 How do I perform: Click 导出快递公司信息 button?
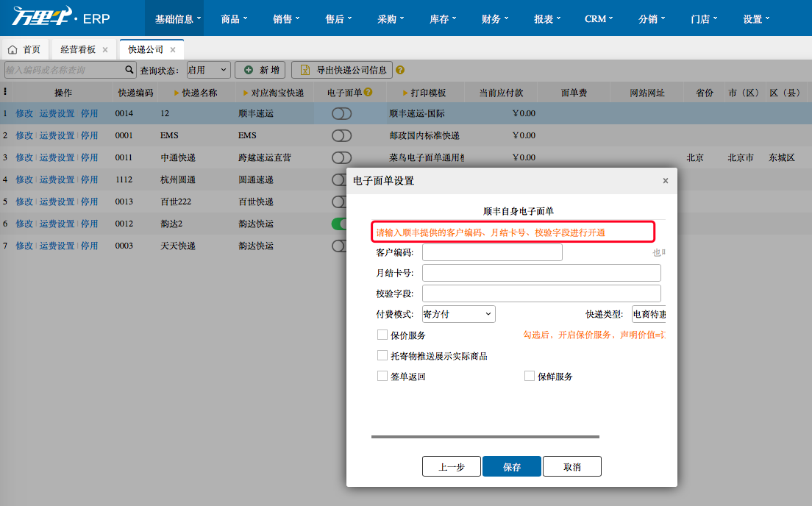click(x=342, y=70)
